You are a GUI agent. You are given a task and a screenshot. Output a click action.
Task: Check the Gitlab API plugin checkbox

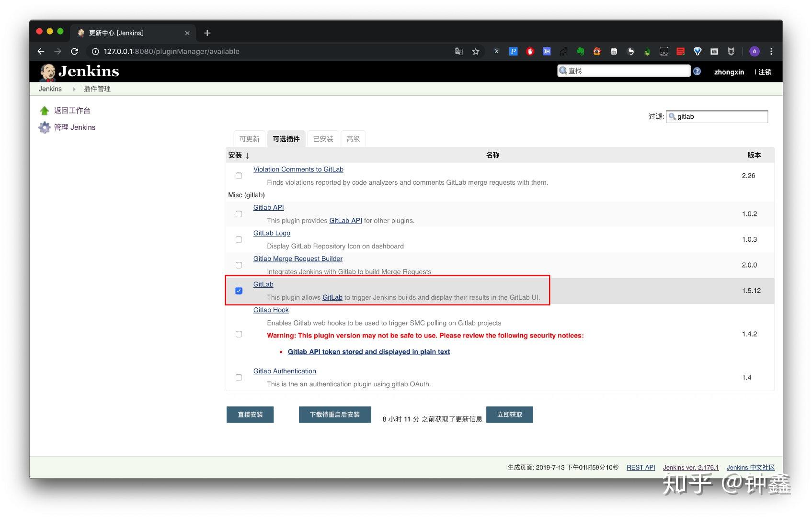(239, 214)
